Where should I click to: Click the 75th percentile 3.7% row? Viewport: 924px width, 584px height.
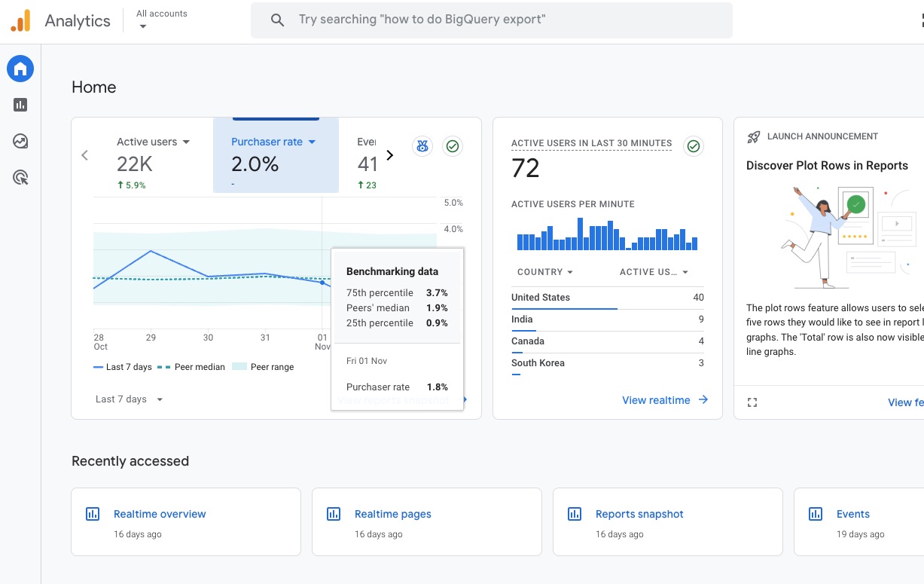tap(397, 292)
